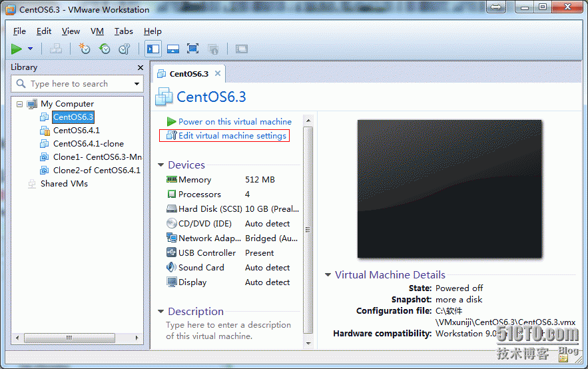Open the Tabs menu
This screenshot has width=588, height=369.
tap(124, 31)
